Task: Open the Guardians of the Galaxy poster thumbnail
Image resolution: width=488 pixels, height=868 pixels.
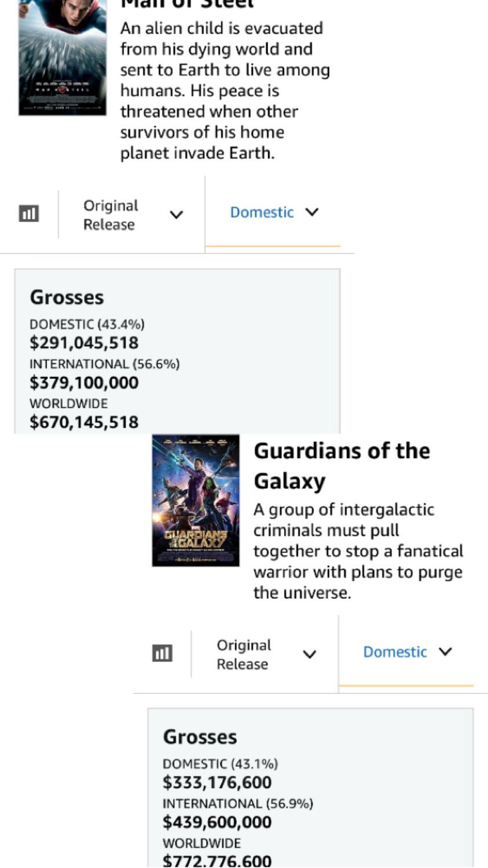Action: coord(196,501)
